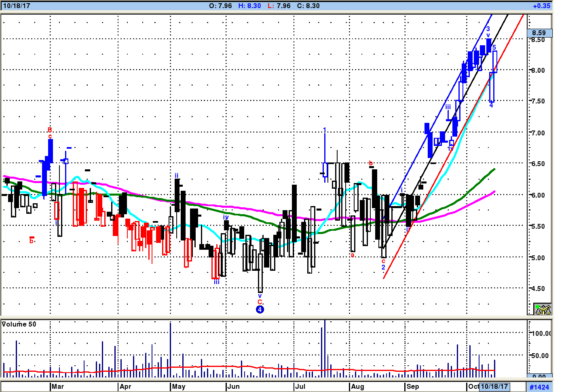
Task: Click the balance scales icon on price axis
Action: coord(543,309)
